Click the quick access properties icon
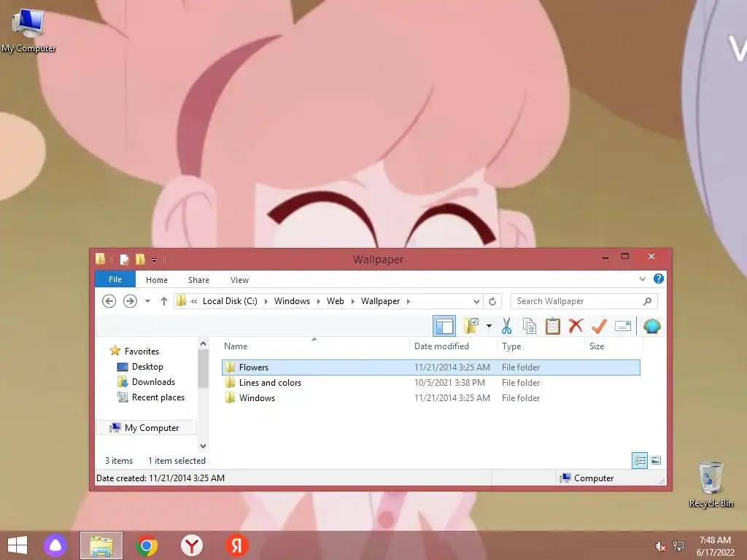This screenshot has height=560, width=747. (x=124, y=259)
